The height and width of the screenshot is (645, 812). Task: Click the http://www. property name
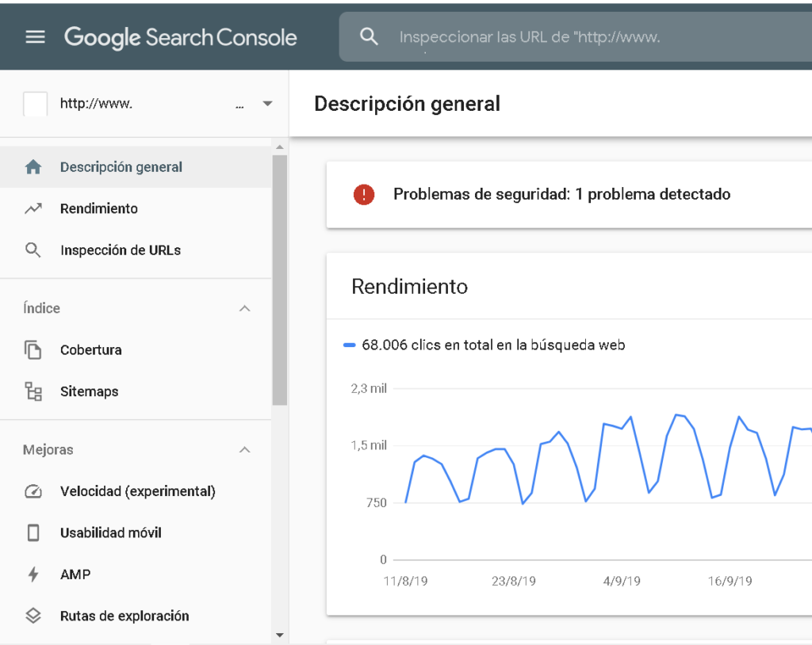pos(96,104)
